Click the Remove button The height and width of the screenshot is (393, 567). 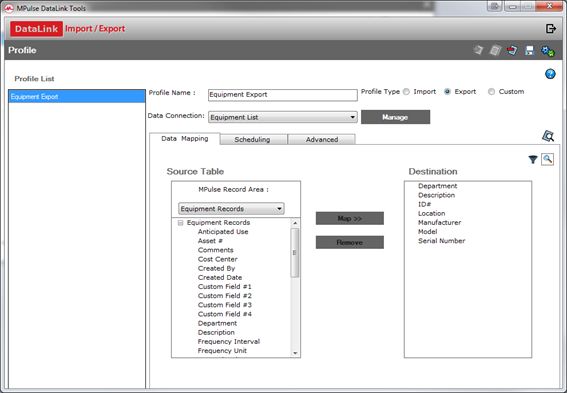click(349, 242)
